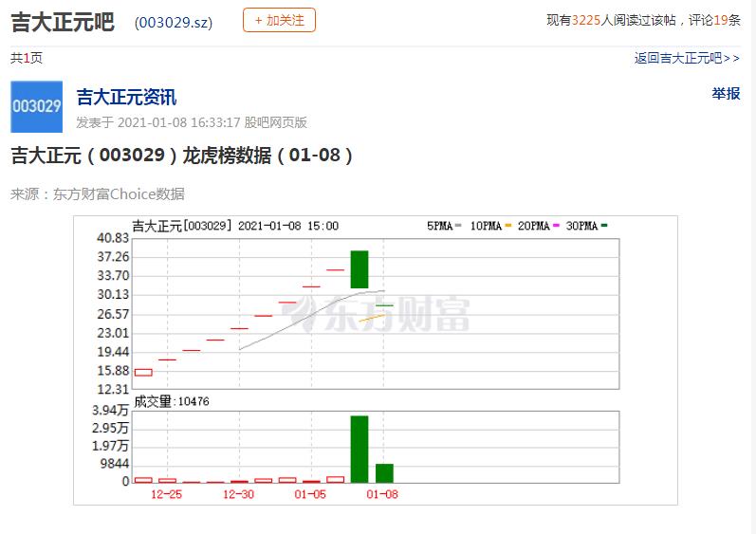
Task: Click the (003029.sz) stock code link
Action: (174, 23)
